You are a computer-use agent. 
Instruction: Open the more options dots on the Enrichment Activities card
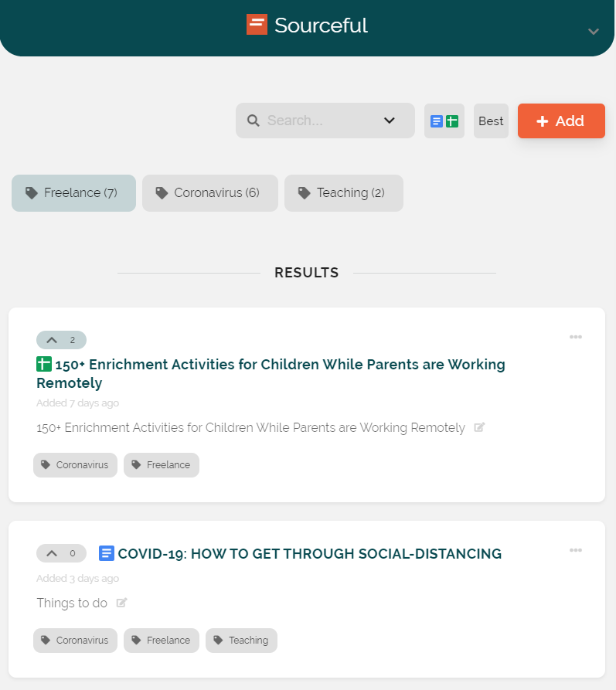click(x=576, y=337)
